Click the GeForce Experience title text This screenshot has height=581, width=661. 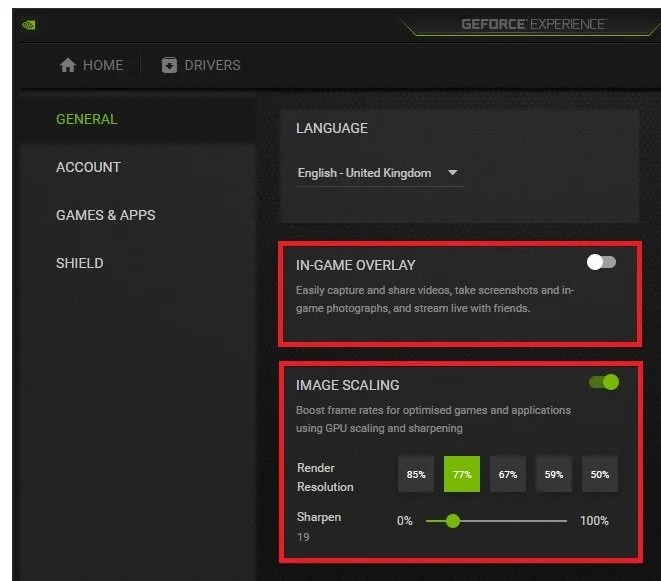pyautogui.click(x=534, y=24)
